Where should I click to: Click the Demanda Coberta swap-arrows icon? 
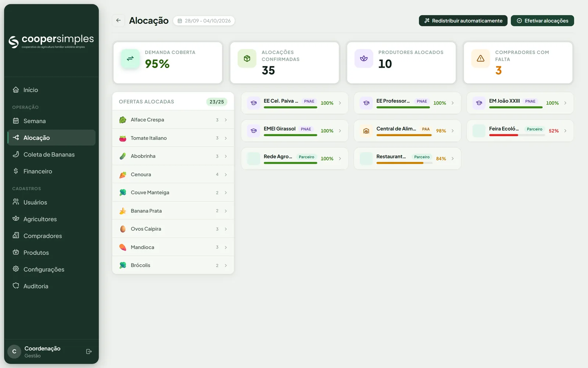[x=130, y=59]
